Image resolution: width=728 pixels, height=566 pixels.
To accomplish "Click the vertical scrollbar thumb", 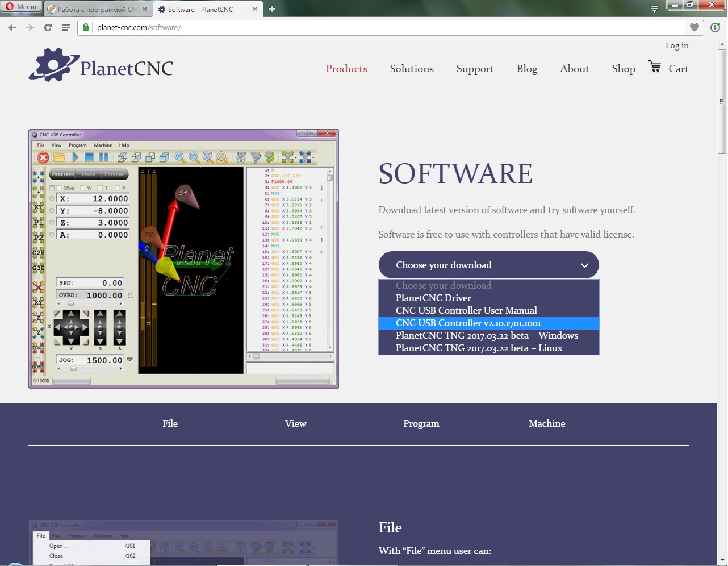I will pyautogui.click(x=722, y=101).
